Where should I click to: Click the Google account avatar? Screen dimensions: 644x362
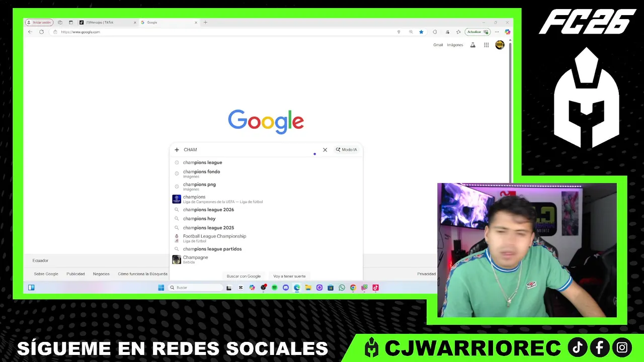click(500, 45)
